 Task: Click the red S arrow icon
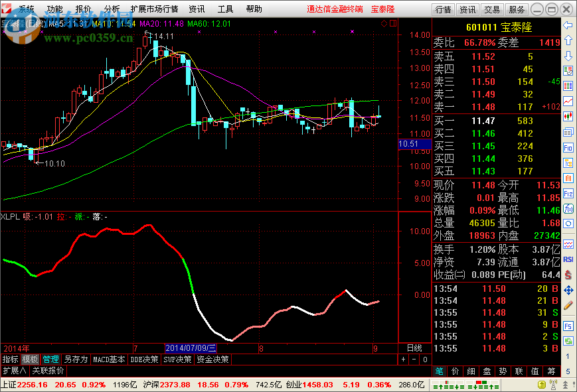pyautogui.click(x=568, y=275)
